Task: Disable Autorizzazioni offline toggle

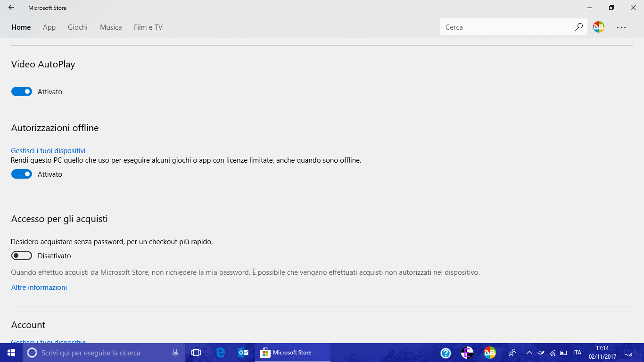Action: [x=22, y=174]
